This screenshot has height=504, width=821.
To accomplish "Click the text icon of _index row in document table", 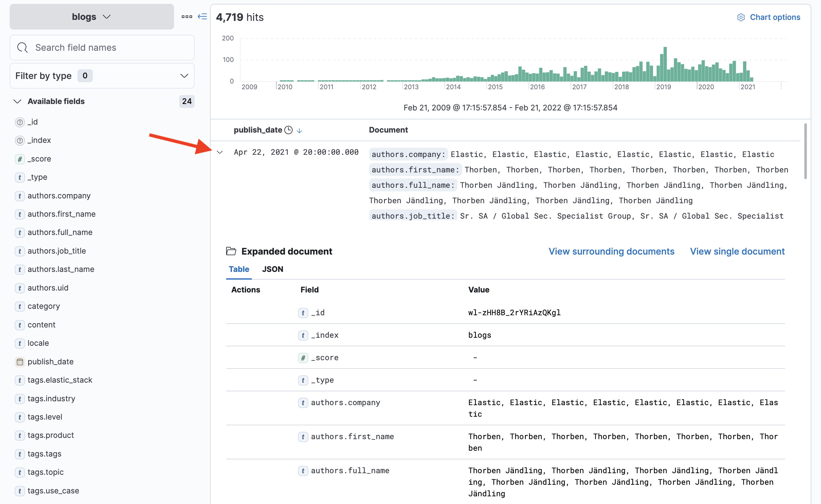I will pos(303,335).
